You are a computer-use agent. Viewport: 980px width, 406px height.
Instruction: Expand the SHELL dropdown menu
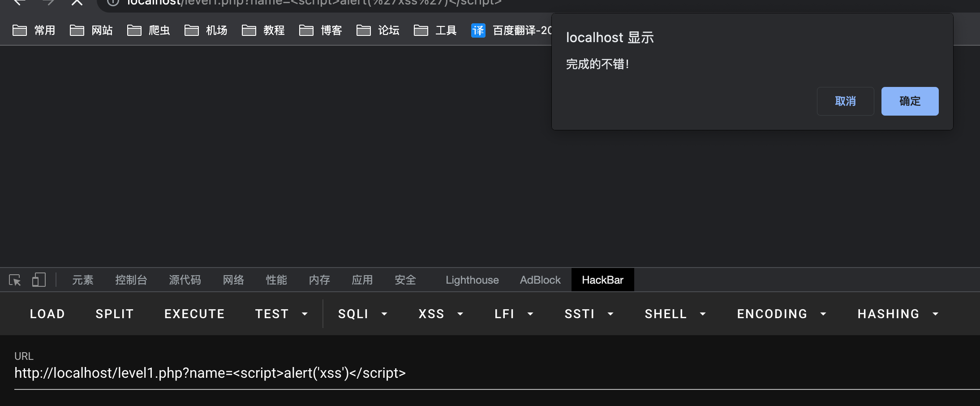675,314
